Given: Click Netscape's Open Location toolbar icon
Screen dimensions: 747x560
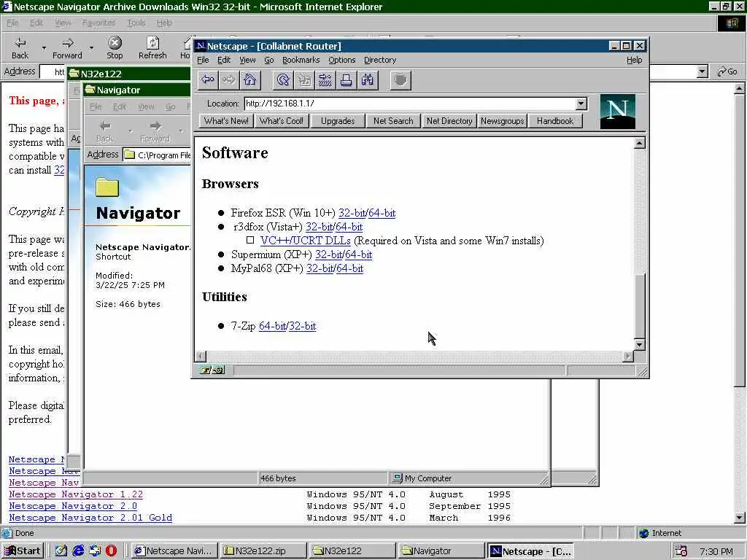Looking at the screenshot, I should (x=325, y=79).
